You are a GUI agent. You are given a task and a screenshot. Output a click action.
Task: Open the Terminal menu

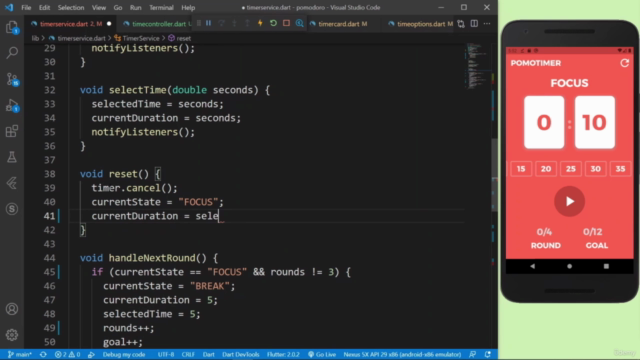[161, 7]
